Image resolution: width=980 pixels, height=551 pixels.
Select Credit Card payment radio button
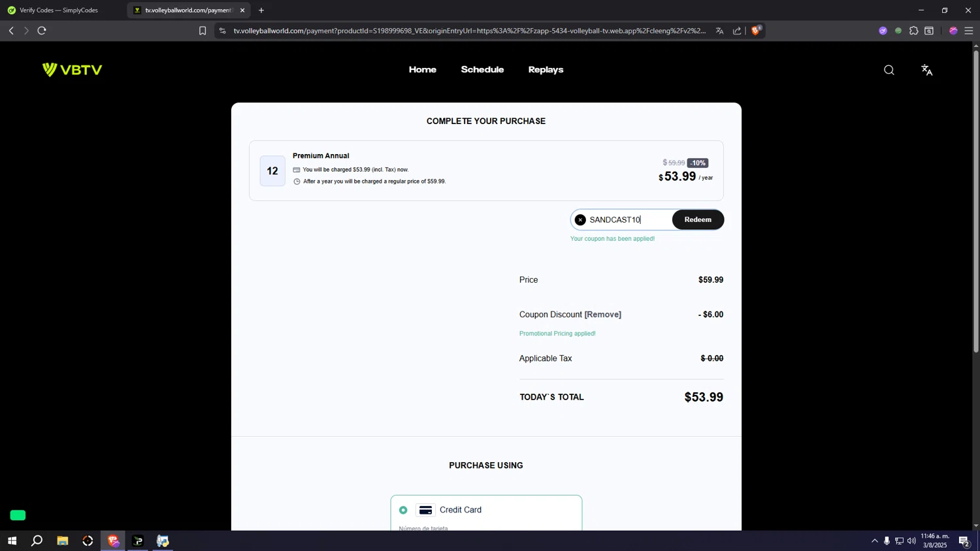[403, 510]
